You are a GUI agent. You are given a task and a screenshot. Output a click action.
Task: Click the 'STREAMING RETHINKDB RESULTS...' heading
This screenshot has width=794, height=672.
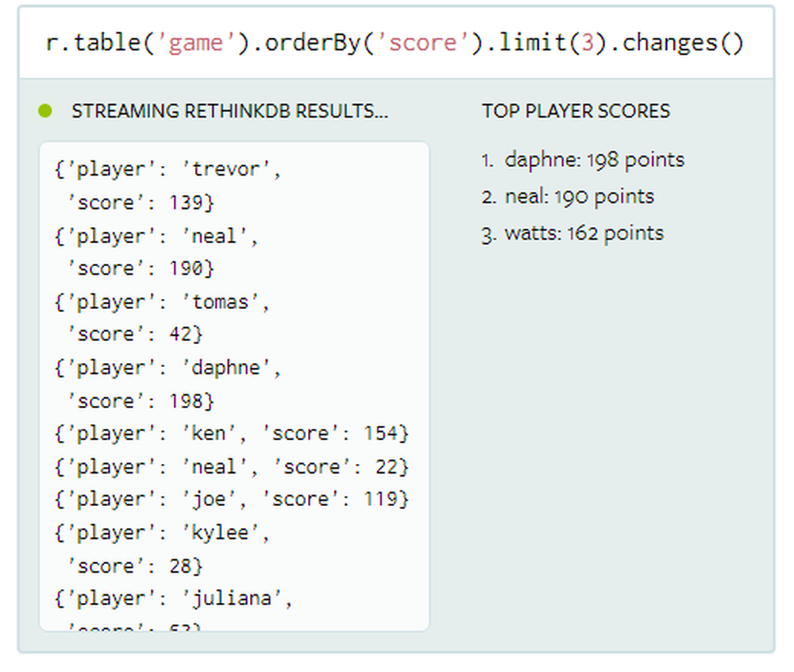click(230, 111)
